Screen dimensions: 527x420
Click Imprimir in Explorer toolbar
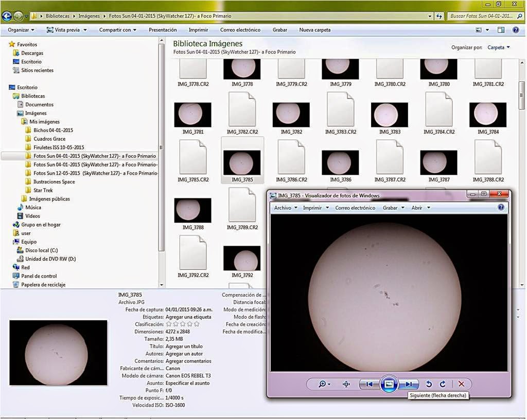pos(198,30)
